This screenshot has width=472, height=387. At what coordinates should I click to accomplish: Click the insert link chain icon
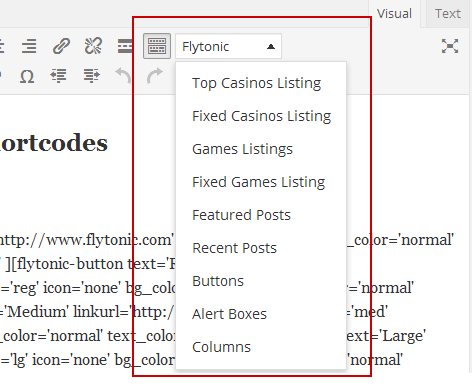pos(62,46)
